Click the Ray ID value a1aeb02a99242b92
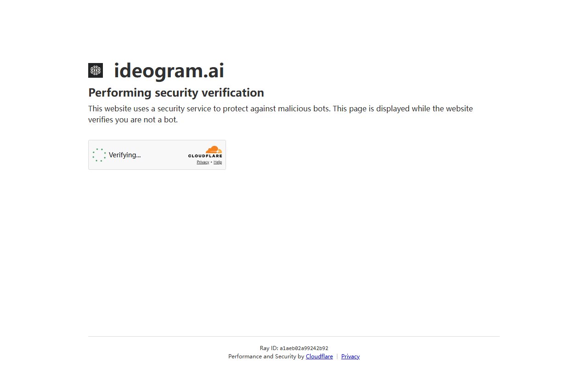 [x=304, y=348]
